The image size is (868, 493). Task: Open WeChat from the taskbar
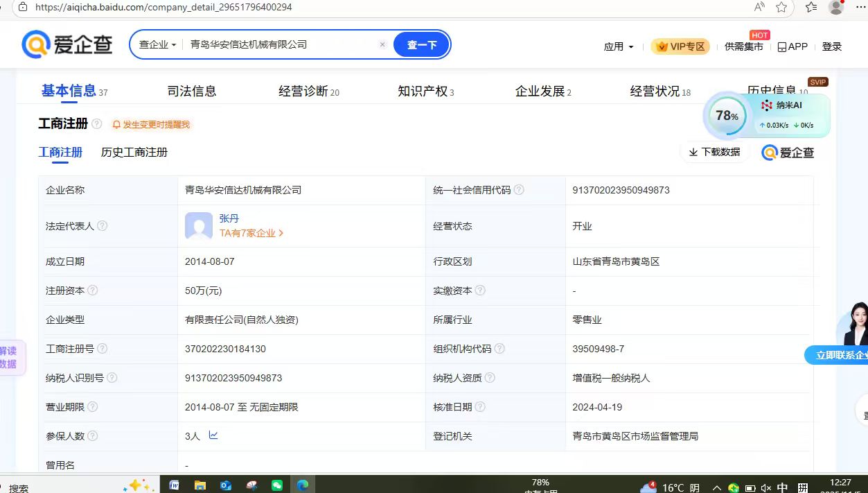coord(277,485)
